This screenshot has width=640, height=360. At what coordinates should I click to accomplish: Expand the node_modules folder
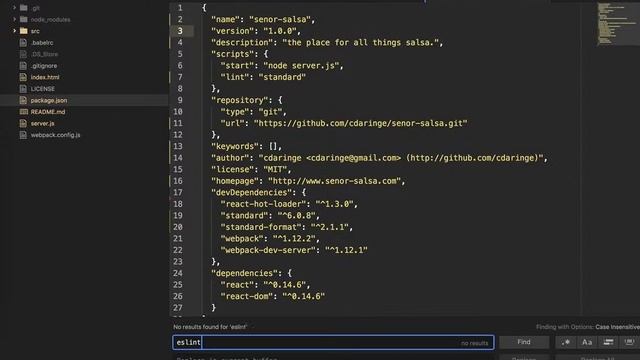point(14,19)
